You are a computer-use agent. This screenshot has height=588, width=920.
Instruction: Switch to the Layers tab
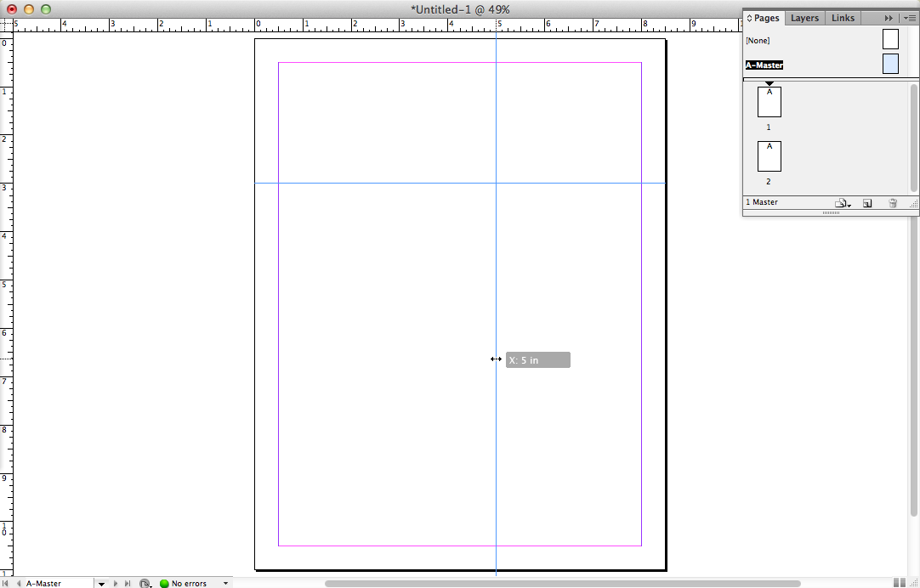pos(804,18)
